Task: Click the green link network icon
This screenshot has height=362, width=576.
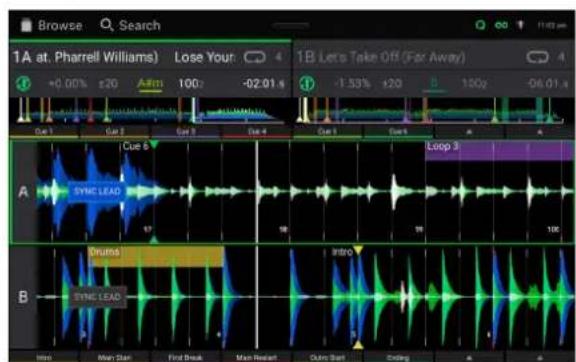Action: (501, 25)
